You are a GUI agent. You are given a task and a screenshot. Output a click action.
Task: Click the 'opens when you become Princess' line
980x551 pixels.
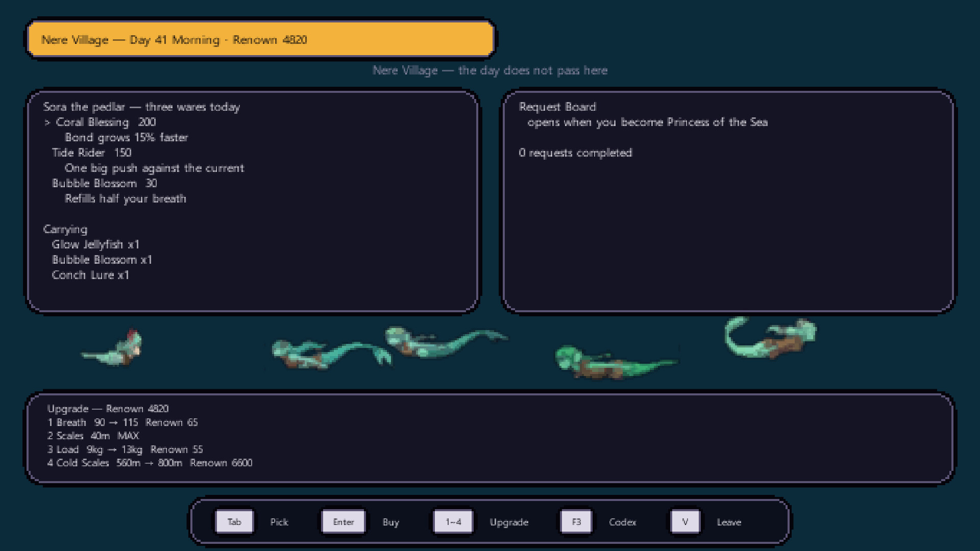(x=647, y=122)
